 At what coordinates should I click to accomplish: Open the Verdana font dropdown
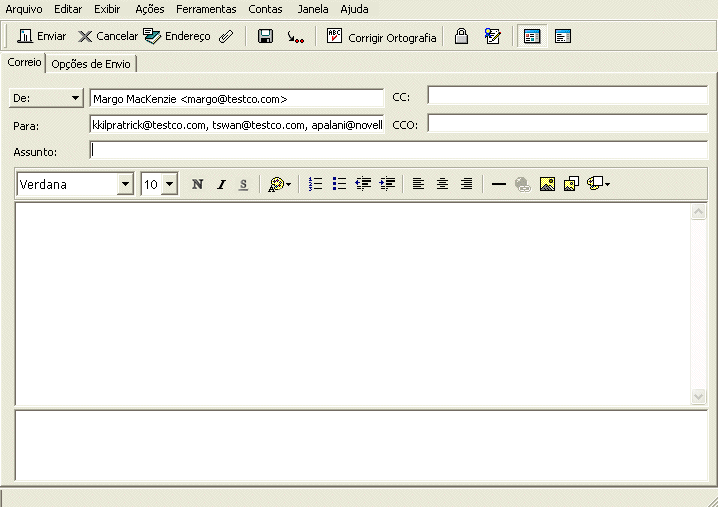[x=125, y=184]
